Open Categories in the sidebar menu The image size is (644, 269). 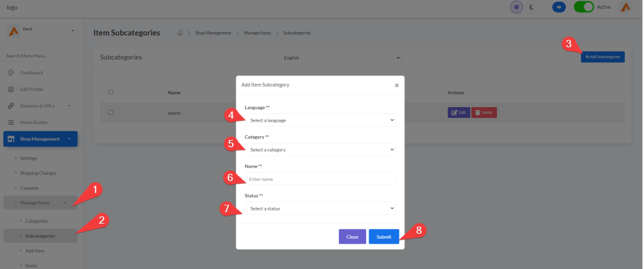pos(36,221)
